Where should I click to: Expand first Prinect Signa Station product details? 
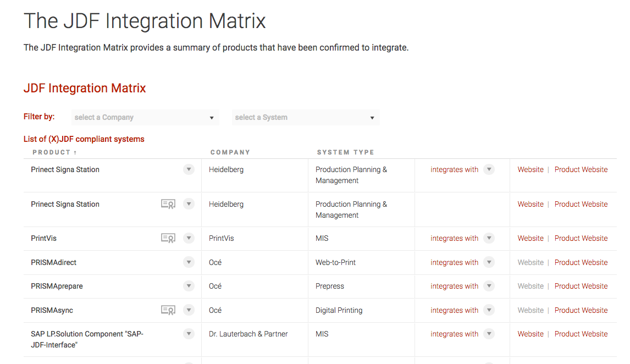[x=189, y=169]
